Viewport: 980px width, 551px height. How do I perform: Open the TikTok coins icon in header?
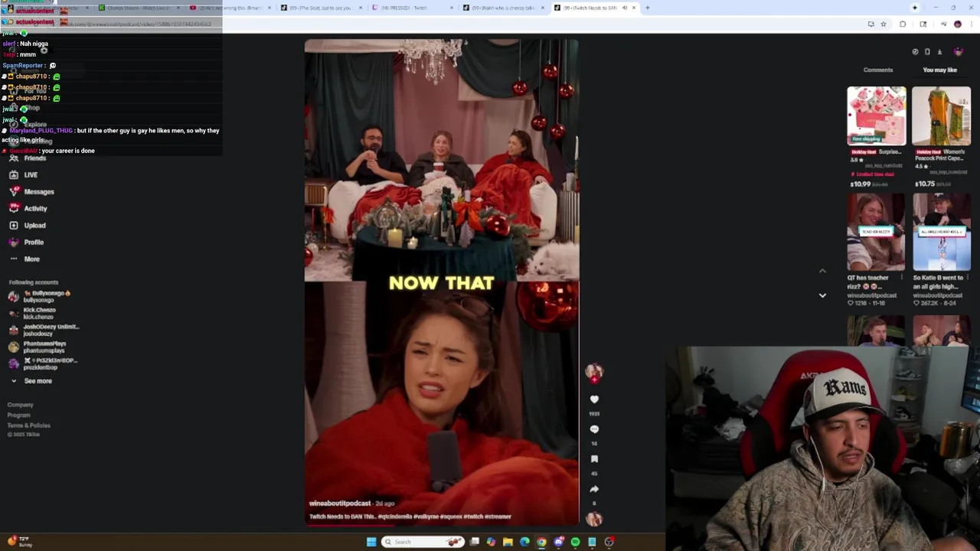click(915, 52)
